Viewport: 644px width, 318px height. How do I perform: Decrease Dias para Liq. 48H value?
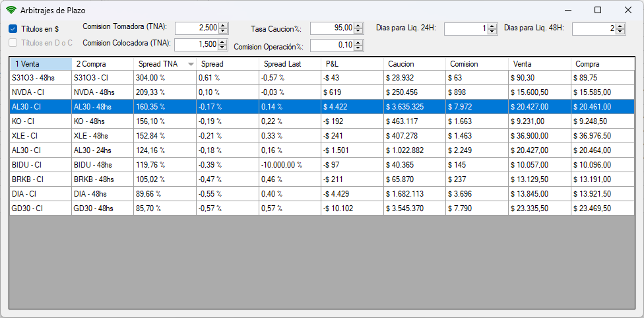620,31
